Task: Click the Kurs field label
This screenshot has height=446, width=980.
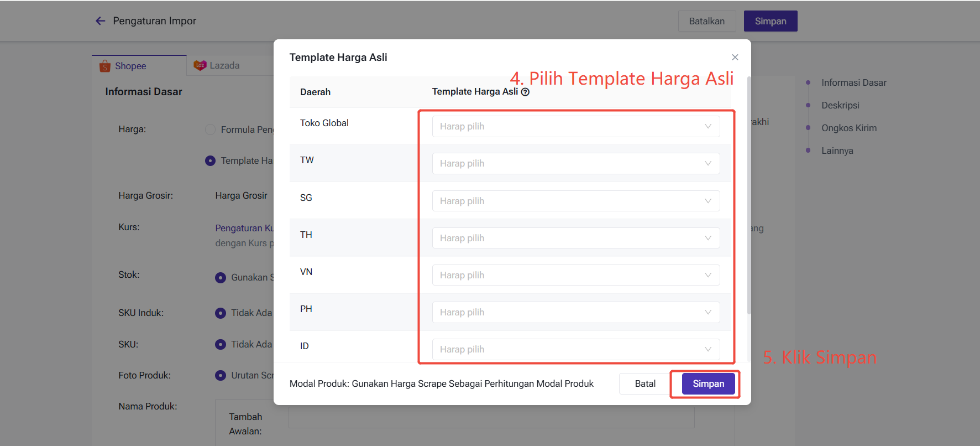Action: click(x=129, y=227)
